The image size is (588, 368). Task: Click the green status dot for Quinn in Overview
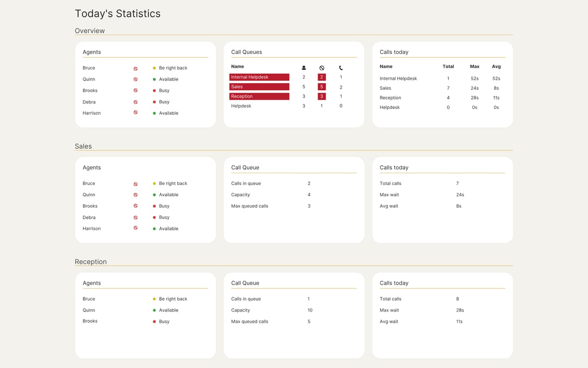[154, 79]
